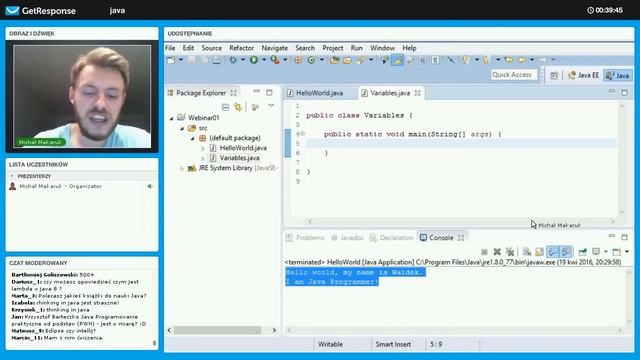Close the Variables.java editor tab
This screenshot has height=360, width=640.
(x=418, y=93)
